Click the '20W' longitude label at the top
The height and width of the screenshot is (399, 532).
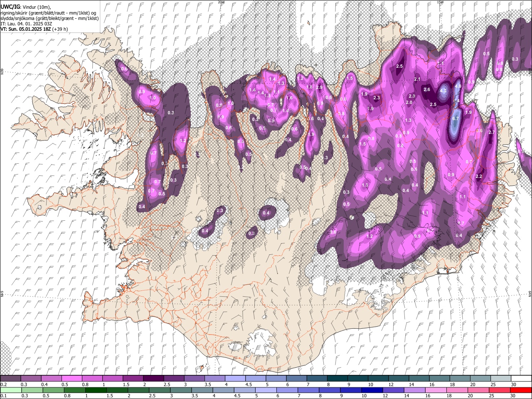click(x=221, y=2)
